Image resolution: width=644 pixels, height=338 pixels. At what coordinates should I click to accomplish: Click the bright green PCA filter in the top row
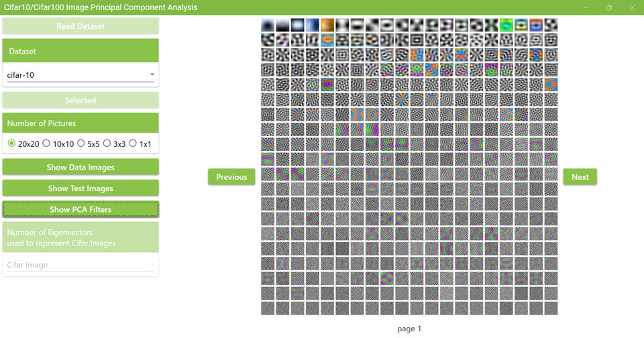(506, 25)
